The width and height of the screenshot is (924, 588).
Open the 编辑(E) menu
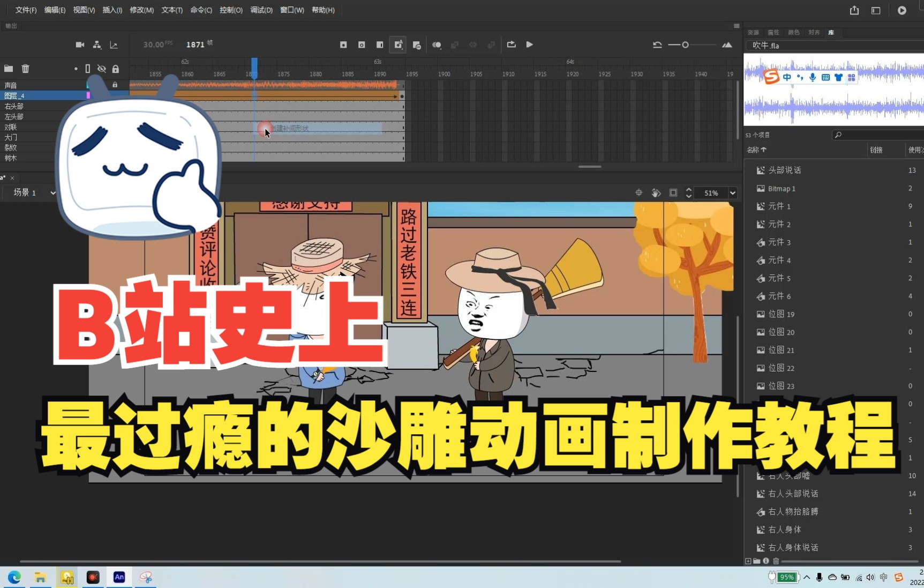55,10
